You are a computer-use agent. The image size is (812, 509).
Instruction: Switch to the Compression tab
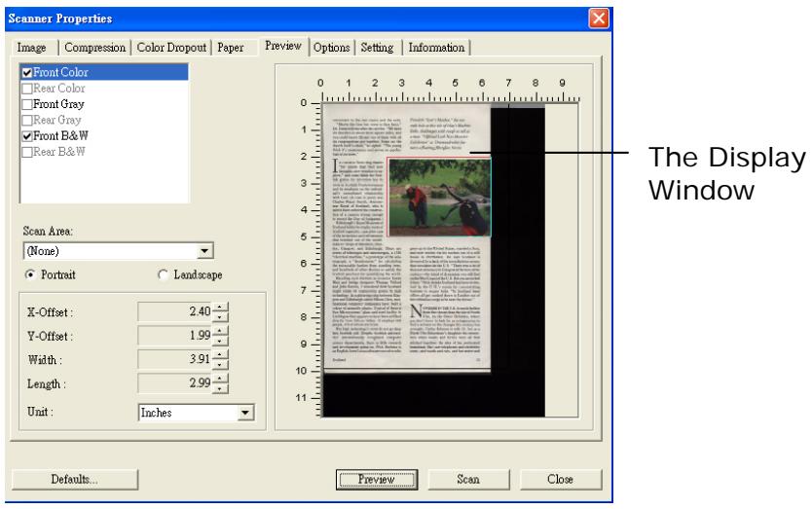[94, 48]
